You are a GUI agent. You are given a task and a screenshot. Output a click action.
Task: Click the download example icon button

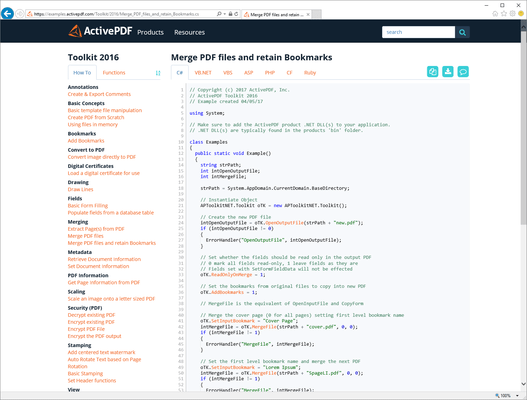[x=448, y=72]
